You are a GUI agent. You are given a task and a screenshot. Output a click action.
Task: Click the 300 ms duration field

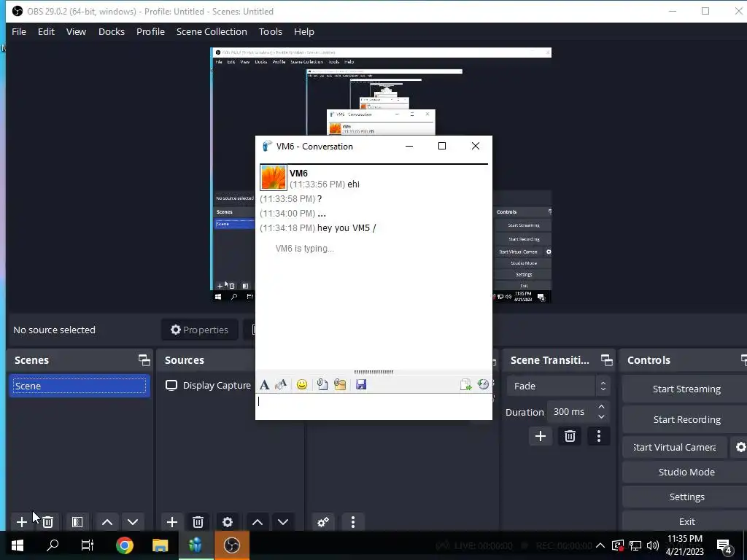570,411
